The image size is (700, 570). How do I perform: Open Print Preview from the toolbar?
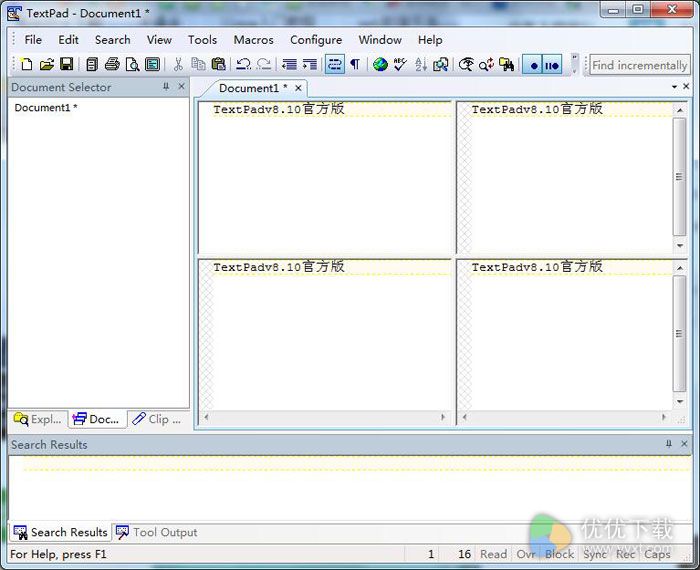(132, 65)
